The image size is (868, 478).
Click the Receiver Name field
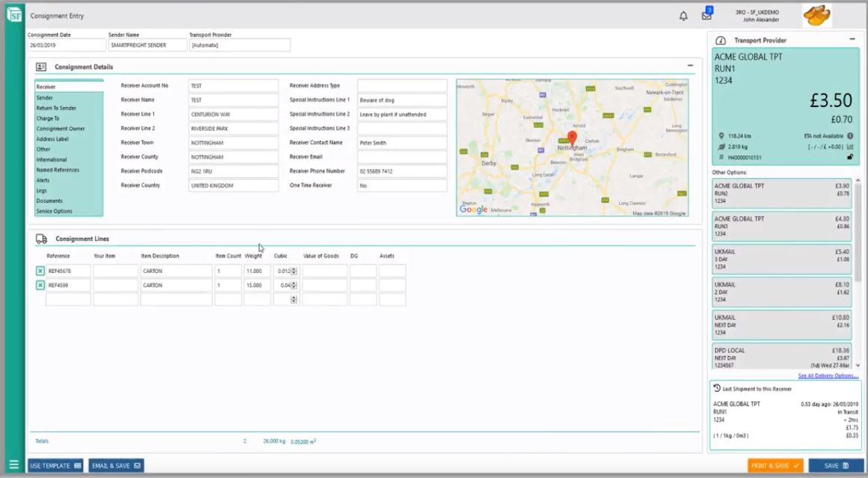point(233,100)
